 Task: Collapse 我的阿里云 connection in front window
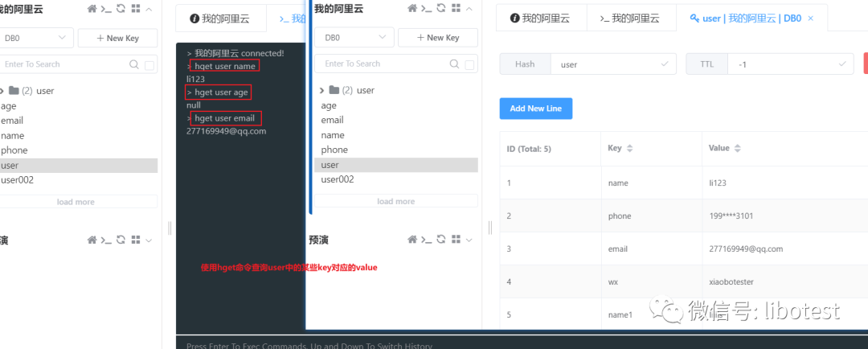(469, 8)
